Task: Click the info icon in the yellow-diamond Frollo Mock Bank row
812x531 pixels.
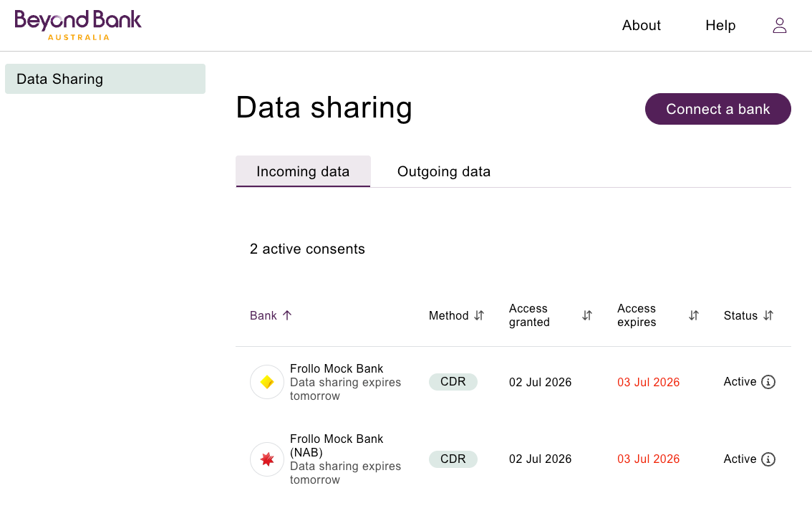Action: (x=768, y=382)
